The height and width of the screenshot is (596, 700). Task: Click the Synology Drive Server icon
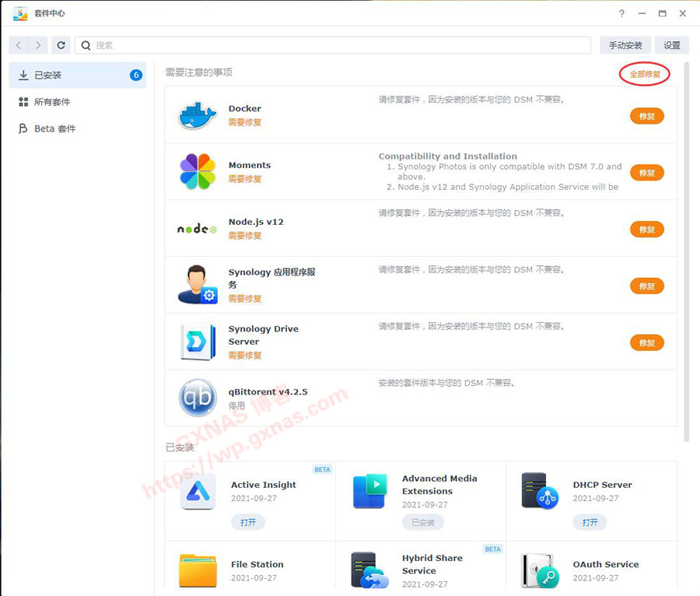click(196, 342)
